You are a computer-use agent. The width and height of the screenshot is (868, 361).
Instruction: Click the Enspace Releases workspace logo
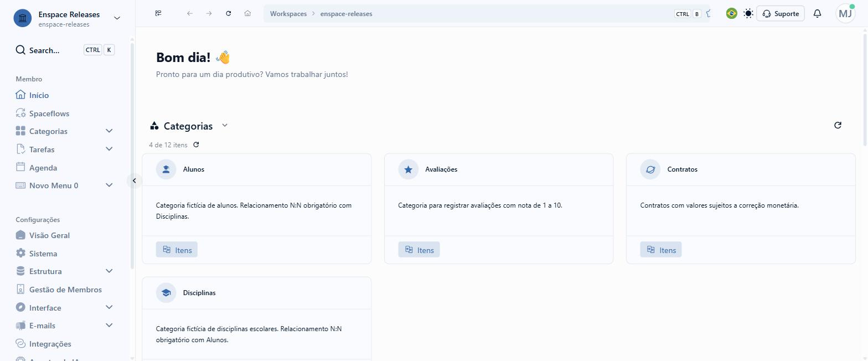tap(23, 18)
